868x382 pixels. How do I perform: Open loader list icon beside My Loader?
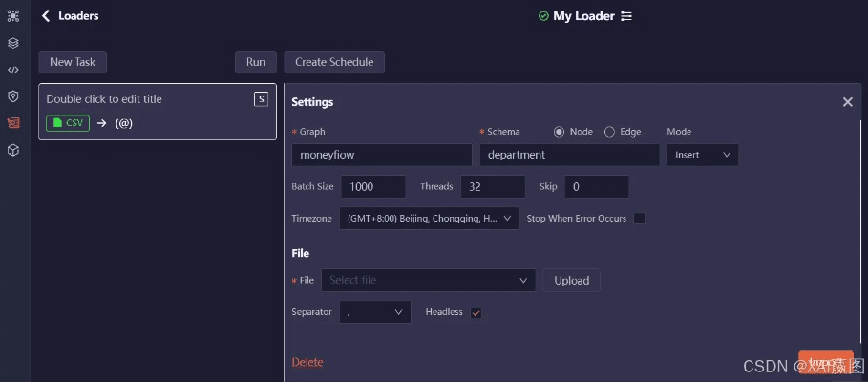(x=626, y=16)
